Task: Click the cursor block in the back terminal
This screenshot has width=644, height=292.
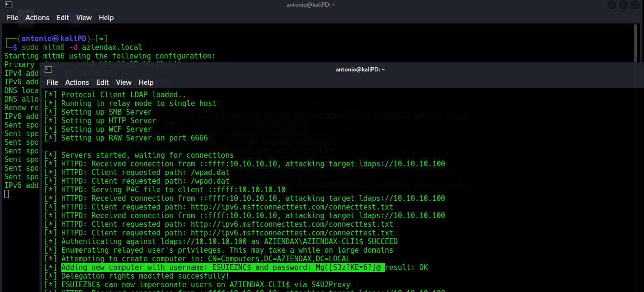Action: (6, 194)
